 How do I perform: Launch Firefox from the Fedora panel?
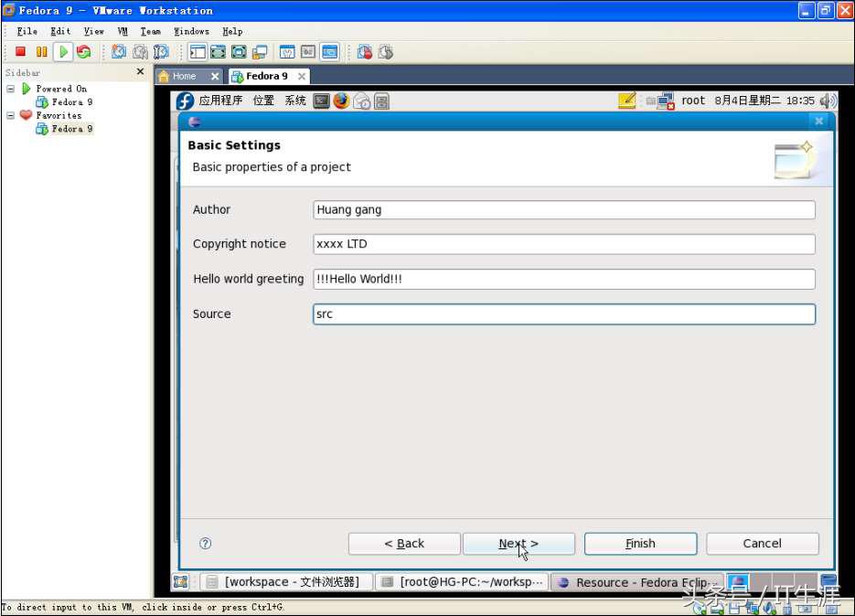341,101
